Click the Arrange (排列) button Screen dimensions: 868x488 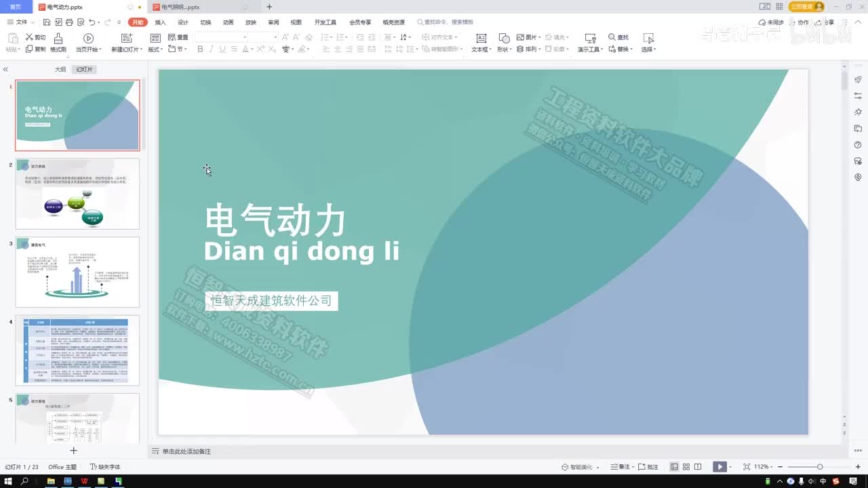[x=528, y=49]
